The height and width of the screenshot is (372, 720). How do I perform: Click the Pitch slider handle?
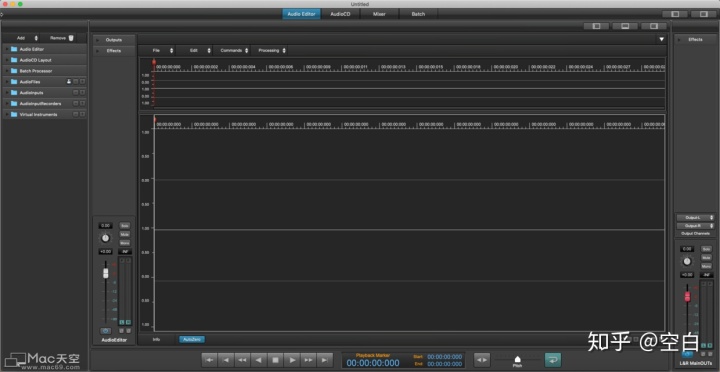pos(518,360)
